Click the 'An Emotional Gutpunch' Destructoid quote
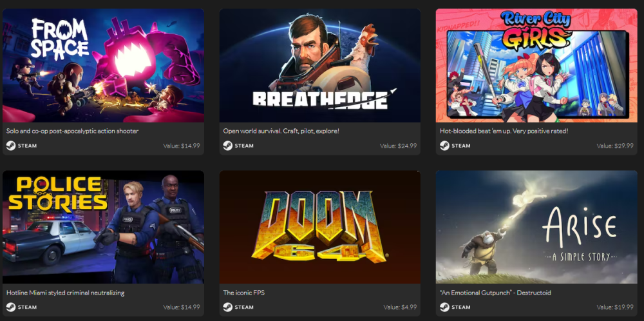Screen dimensions: 644x321 pos(495,293)
